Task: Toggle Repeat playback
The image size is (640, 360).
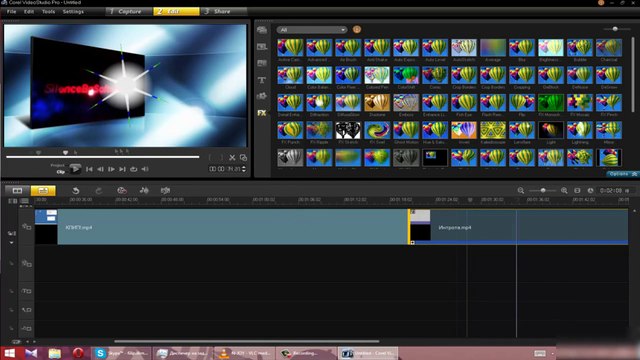Action: coord(133,169)
